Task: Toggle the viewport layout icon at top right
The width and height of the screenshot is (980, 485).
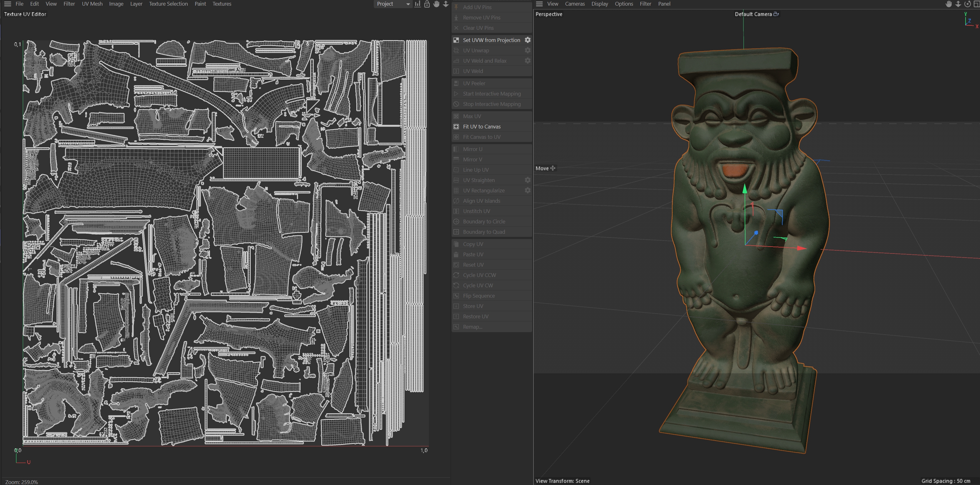Action: [976, 4]
